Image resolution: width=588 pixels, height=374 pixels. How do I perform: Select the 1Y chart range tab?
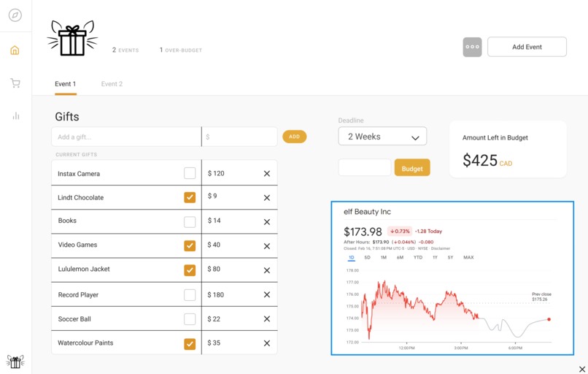[x=435, y=258]
